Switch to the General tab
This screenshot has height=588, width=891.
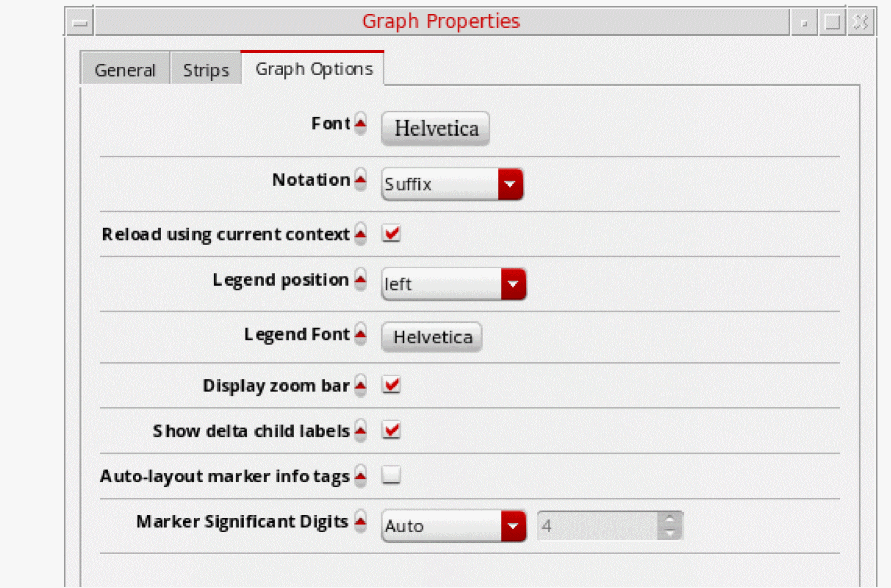pos(125,70)
